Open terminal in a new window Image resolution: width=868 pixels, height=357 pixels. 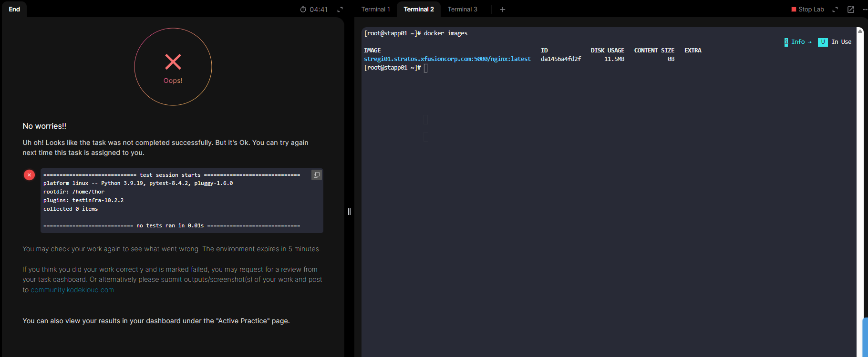tap(850, 10)
